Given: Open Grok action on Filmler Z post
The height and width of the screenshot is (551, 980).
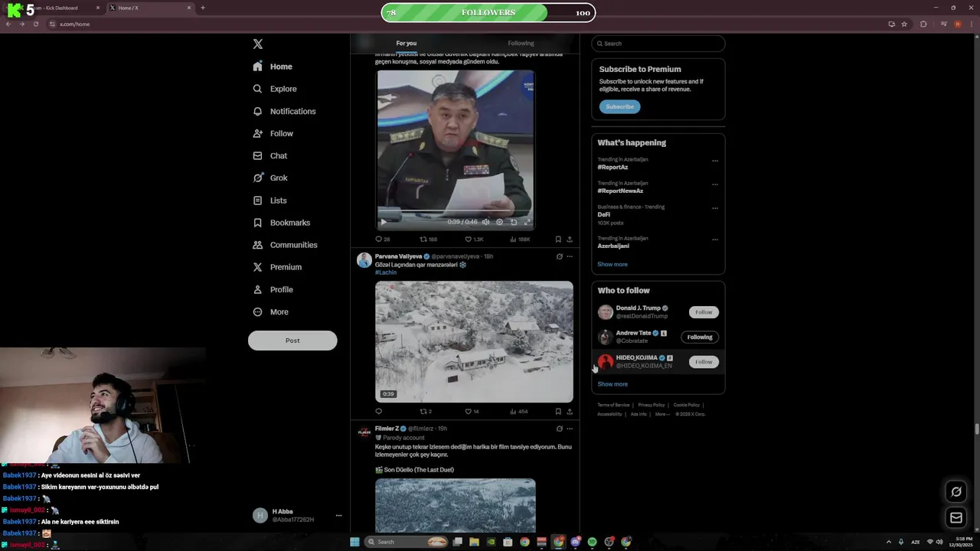Looking at the screenshot, I should pyautogui.click(x=559, y=429).
